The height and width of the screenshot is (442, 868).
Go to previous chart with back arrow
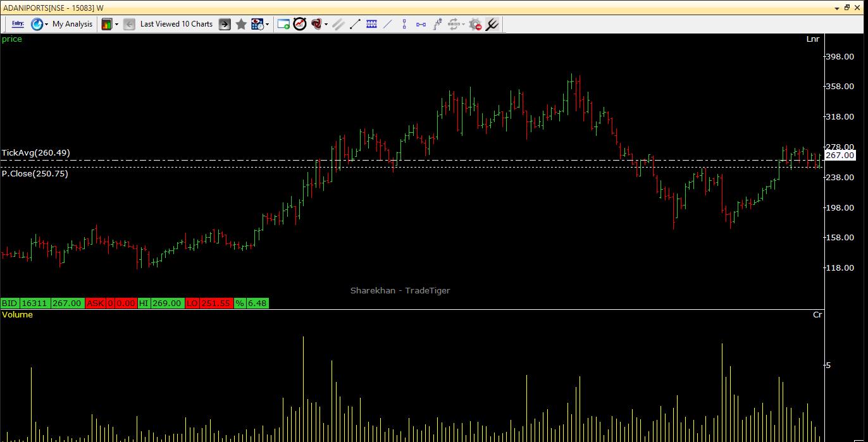pyautogui.click(x=129, y=24)
